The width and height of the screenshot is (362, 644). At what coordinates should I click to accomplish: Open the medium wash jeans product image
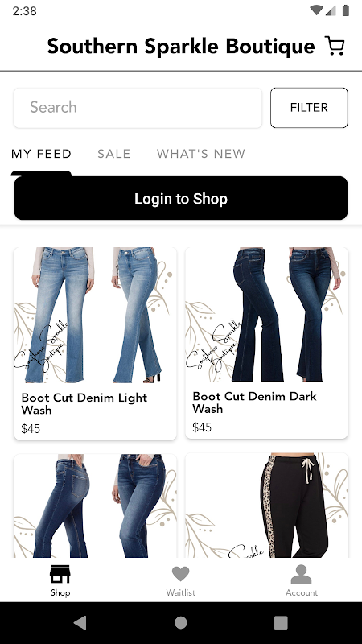95,506
